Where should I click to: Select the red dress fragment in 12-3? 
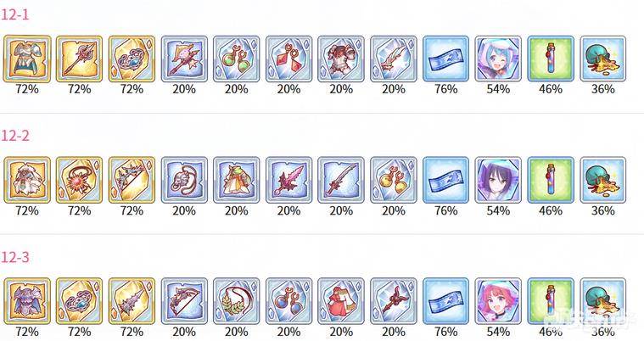(341, 301)
